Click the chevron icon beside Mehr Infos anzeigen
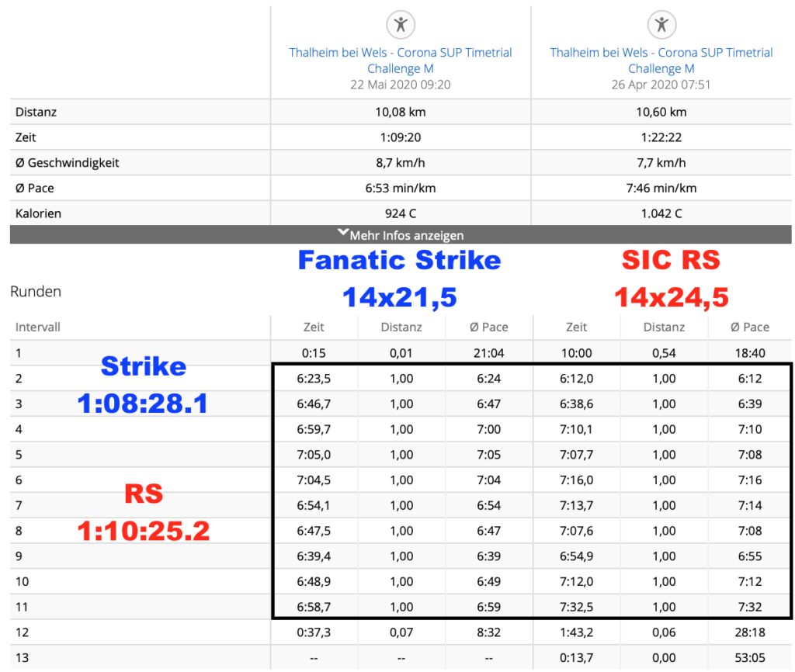 343,232
